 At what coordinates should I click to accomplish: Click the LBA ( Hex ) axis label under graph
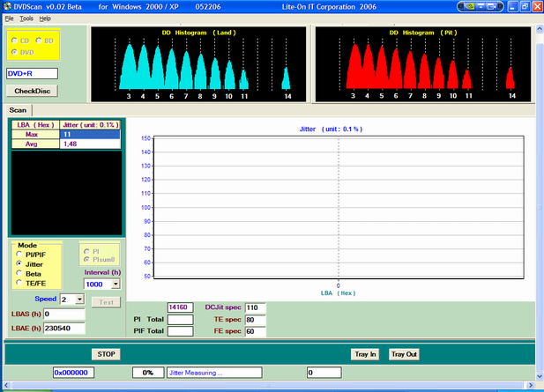[x=338, y=293]
